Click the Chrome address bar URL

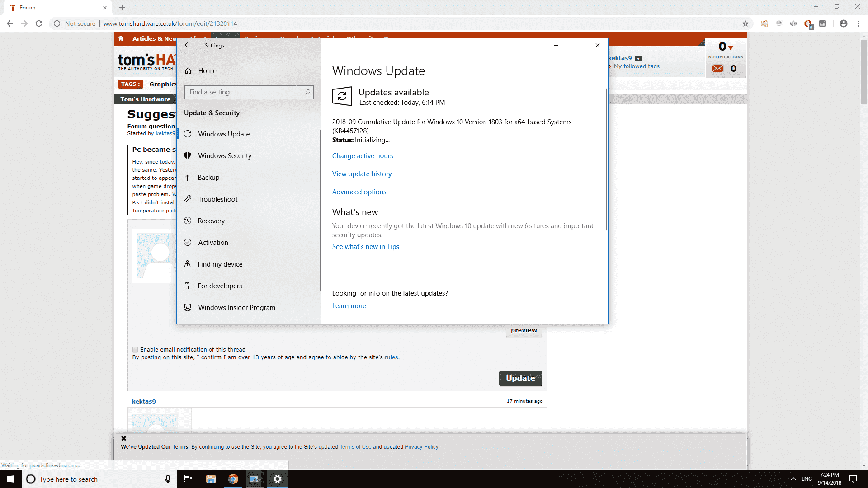pos(170,23)
